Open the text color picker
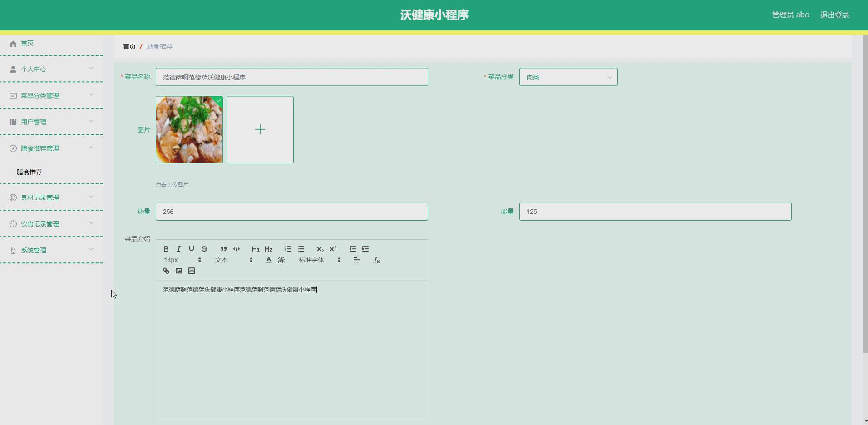 [269, 260]
